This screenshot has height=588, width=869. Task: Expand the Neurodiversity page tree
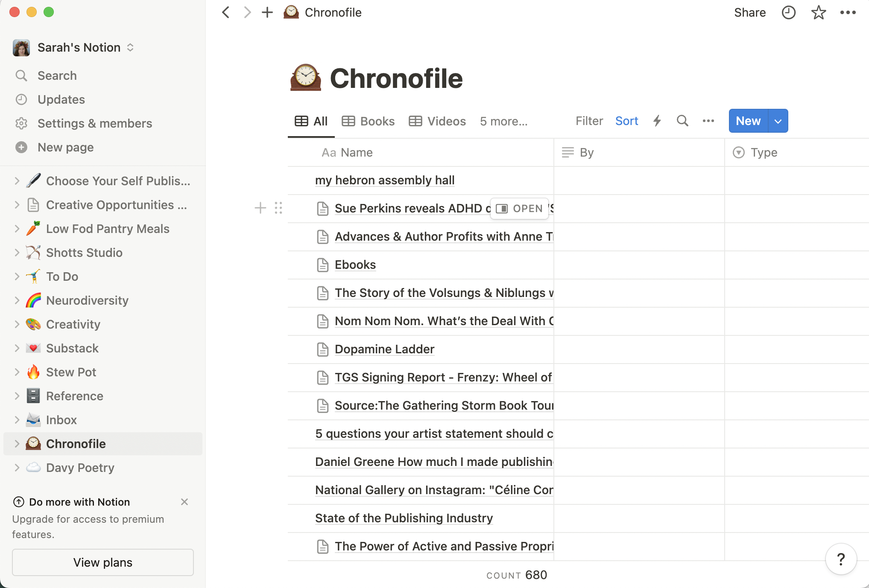click(17, 300)
